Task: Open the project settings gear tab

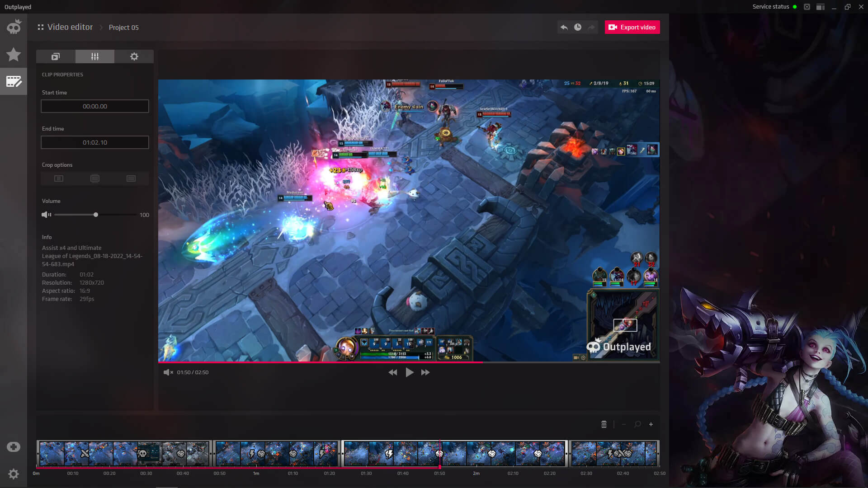Action: [134, 56]
